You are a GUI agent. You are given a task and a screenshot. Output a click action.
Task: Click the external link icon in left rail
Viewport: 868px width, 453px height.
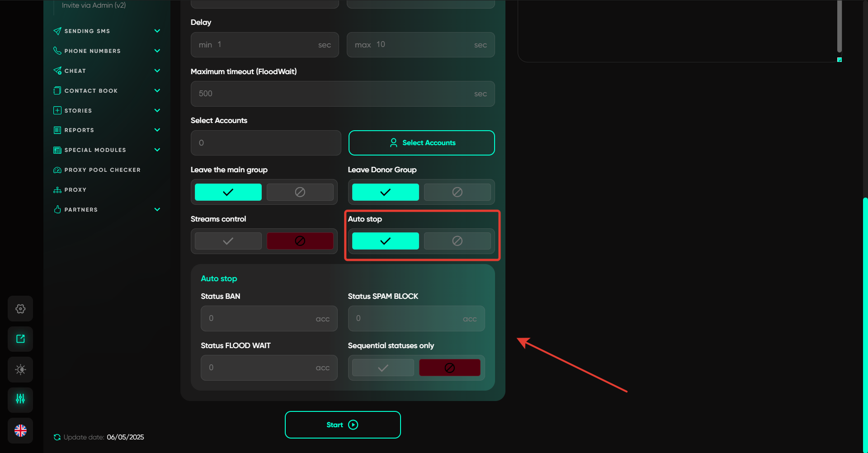click(x=20, y=339)
